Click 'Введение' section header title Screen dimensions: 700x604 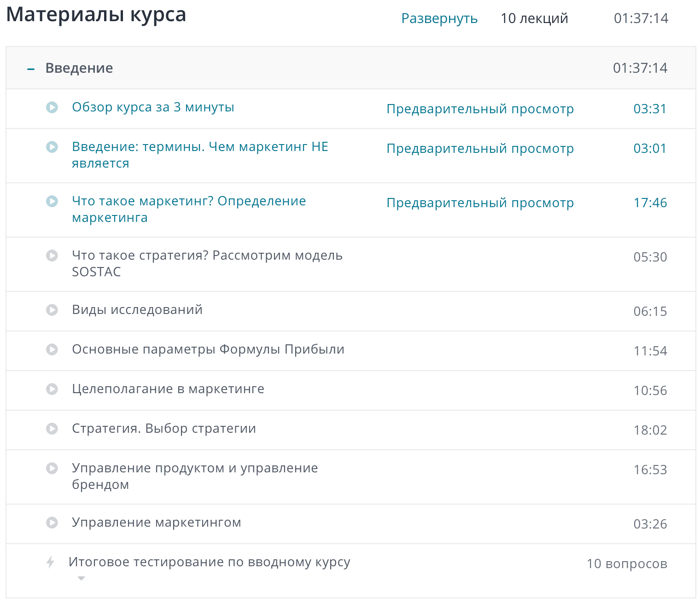pyautogui.click(x=79, y=68)
